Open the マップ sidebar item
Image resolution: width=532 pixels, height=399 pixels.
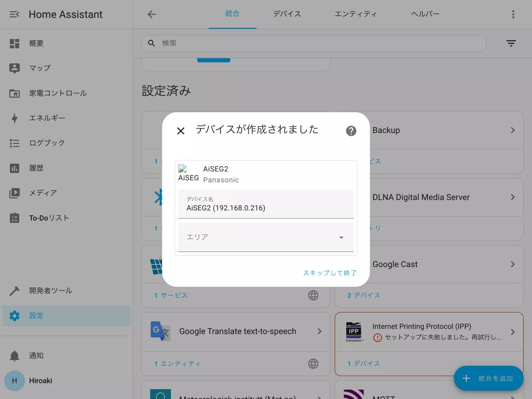[x=66, y=68]
